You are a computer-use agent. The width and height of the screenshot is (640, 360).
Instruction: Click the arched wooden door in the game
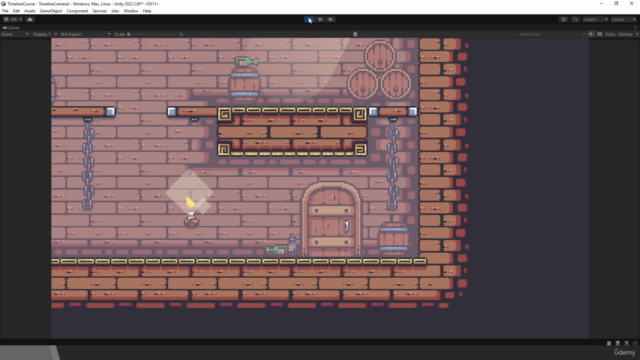click(331, 220)
